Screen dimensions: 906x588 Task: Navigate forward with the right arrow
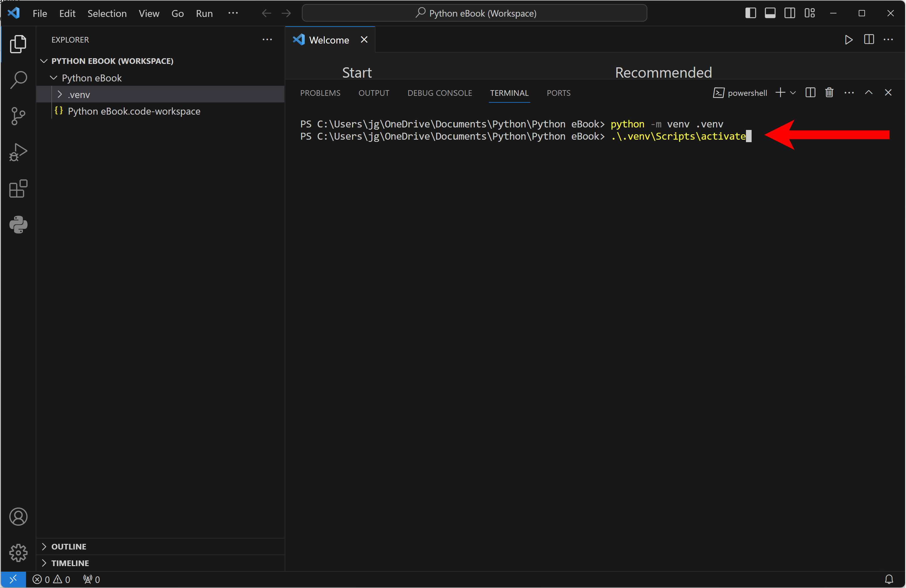pos(286,13)
